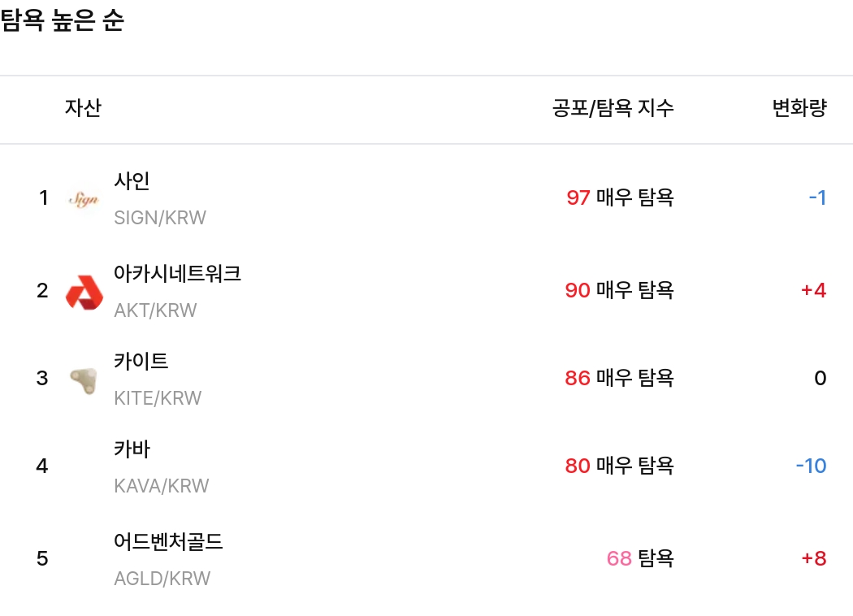Click the 탐욕 높은 순 section title
Screen dimensions: 853x616
[63, 21]
